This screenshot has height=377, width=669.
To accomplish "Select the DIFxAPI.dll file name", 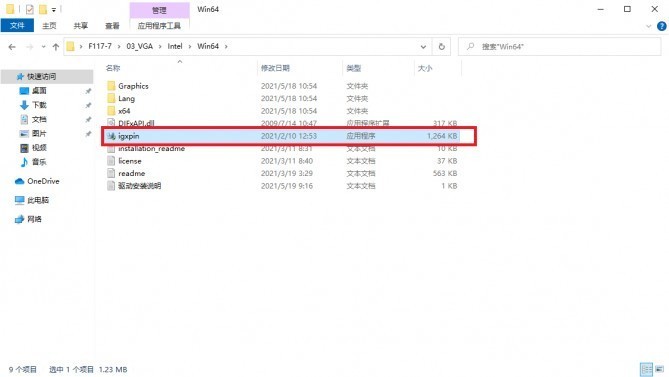I will pos(136,123).
